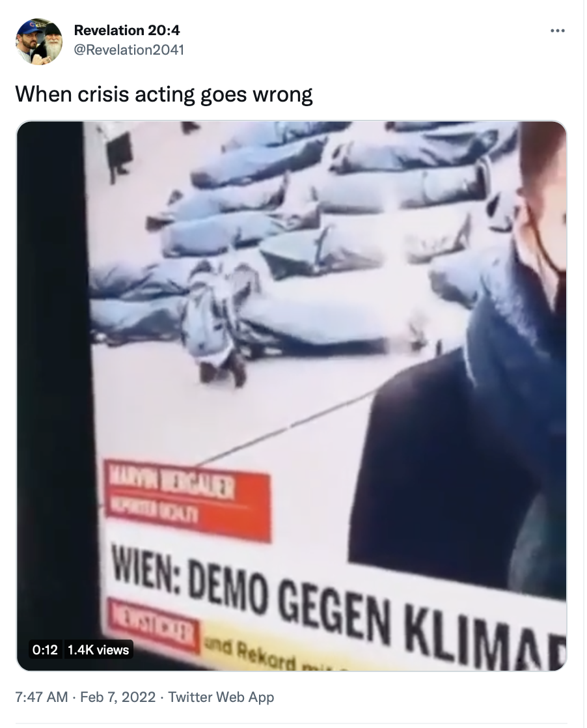Click the 1.4K views counter badge
The width and height of the screenshot is (587, 728).
[x=98, y=650]
